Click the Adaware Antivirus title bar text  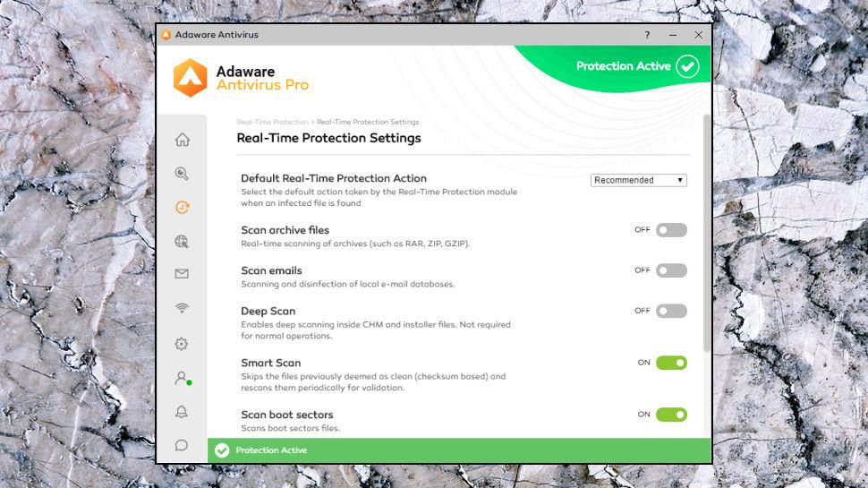217,35
